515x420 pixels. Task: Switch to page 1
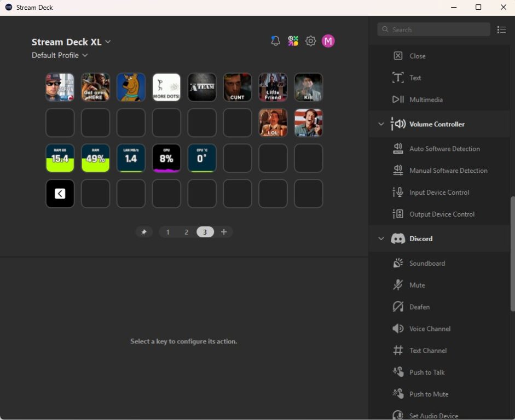click(x=168, y=232)
